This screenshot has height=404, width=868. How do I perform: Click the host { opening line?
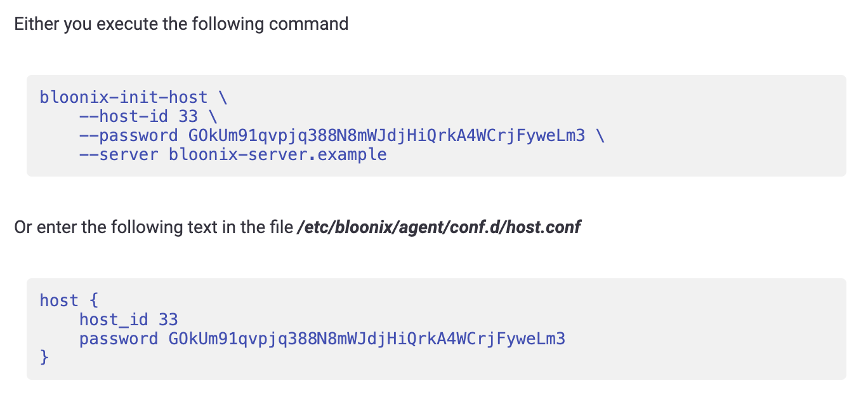coord(69,300)
